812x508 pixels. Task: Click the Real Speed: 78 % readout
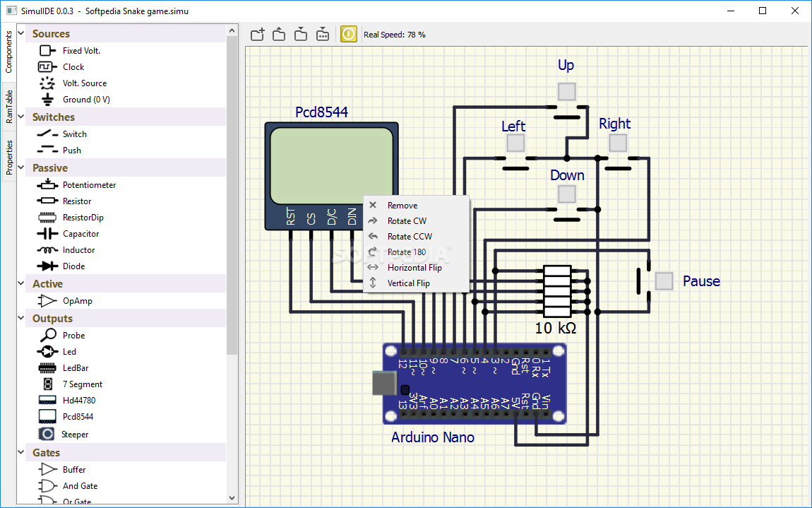point(395,35)
